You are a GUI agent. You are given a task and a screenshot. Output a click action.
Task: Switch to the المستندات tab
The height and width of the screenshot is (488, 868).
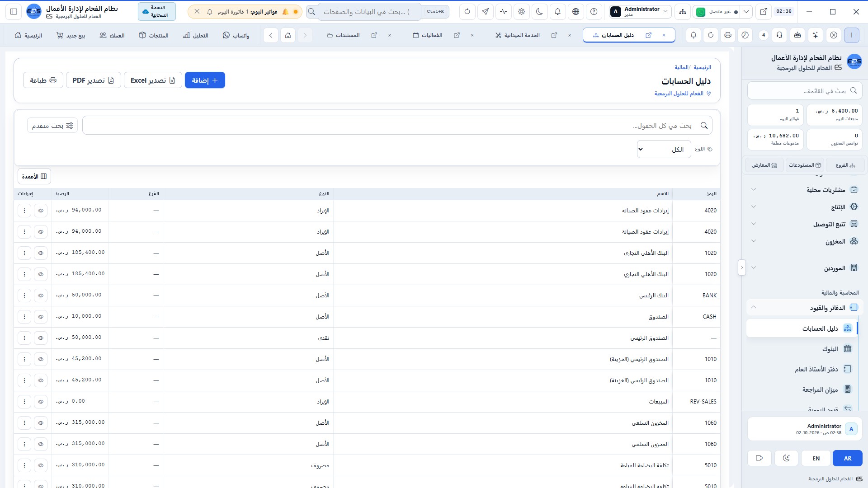pos(344,35)
